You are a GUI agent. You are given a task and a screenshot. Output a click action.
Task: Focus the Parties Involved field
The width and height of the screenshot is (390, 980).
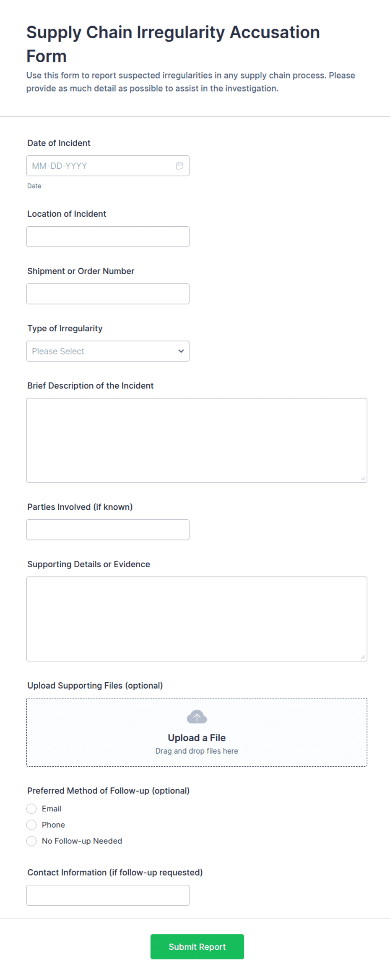click(x=108, y=529)
